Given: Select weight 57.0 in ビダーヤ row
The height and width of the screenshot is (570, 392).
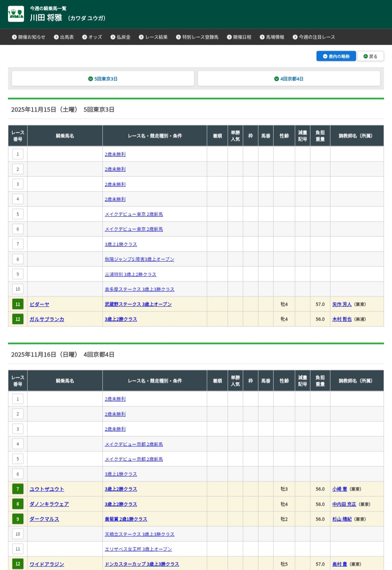Looking at the screenshot, I should coord(320,304).
